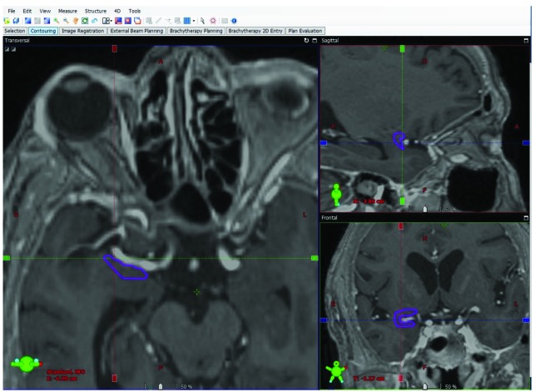Open the View menu

45,11
